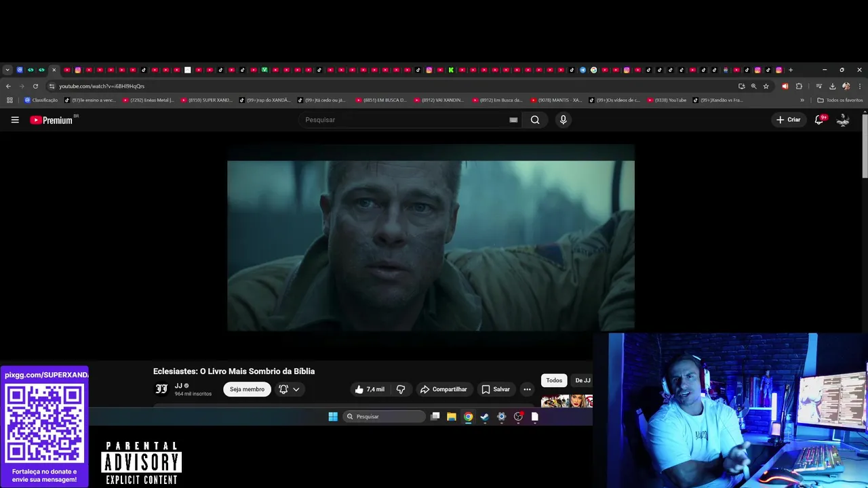The height and width of the screenshot is (488, 868).
Task: Expand notification bell dropdown beside Seja membro
Action: 290,389
